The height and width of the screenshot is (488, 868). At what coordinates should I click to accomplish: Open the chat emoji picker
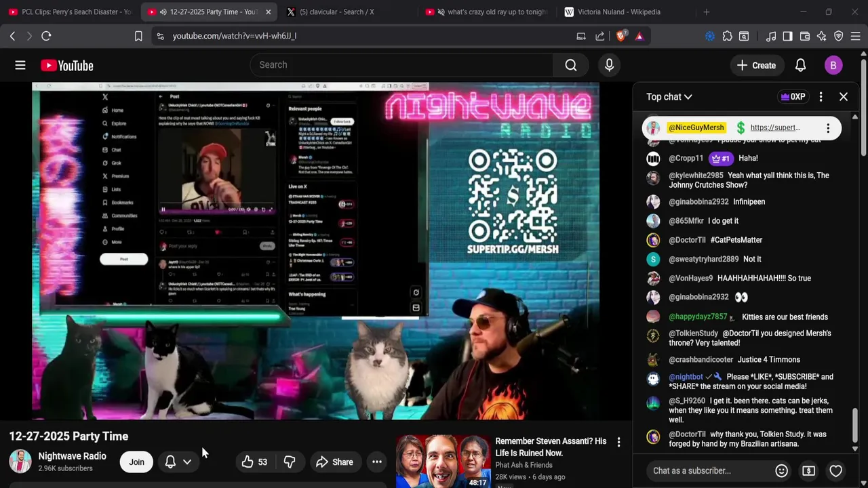pyautogui.click(x=781, y=470)
